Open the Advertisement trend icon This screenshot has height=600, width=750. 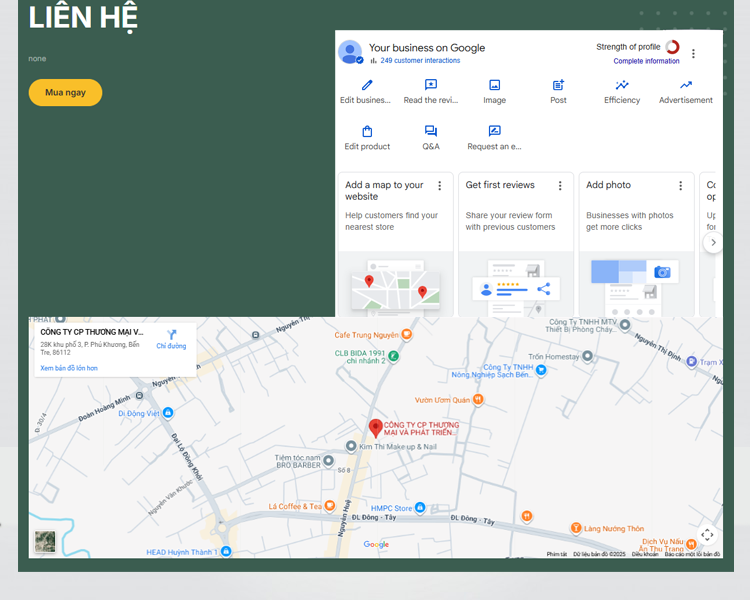tap(686, 85)
